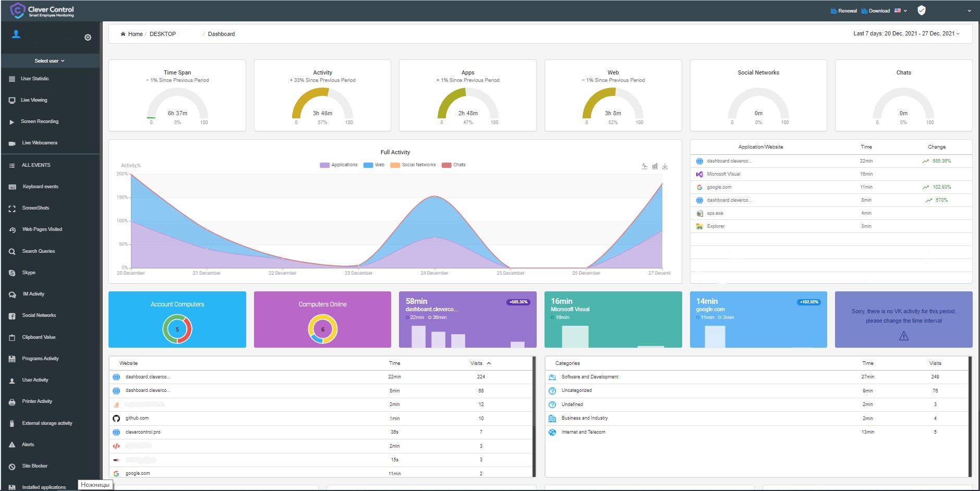Open the 14min google.com card
This screenshot has width=980, height=491.
(758, 320)
